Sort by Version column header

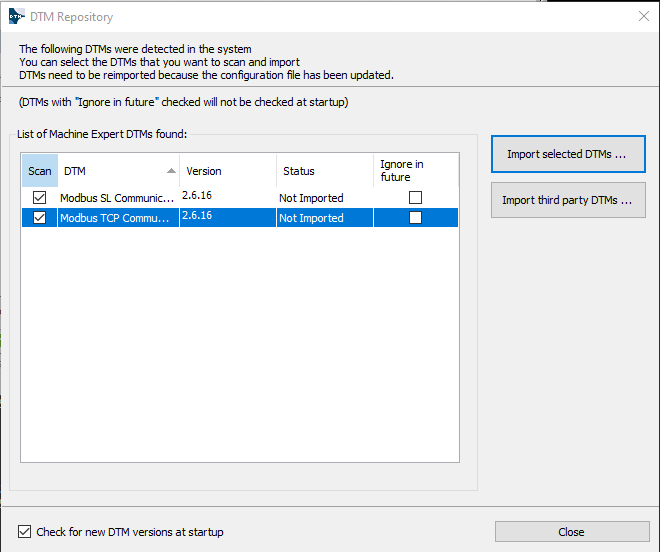coord(228,171)
